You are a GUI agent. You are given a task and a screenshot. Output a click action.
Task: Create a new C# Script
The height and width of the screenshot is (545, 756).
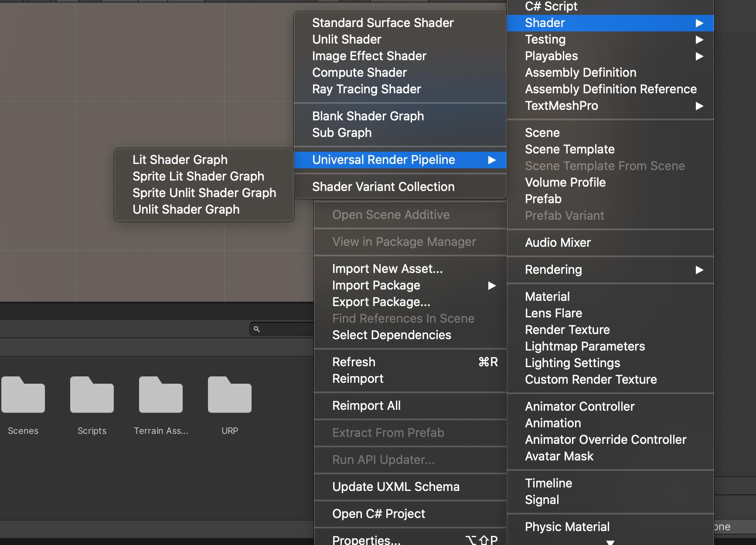tap(610, 7)
